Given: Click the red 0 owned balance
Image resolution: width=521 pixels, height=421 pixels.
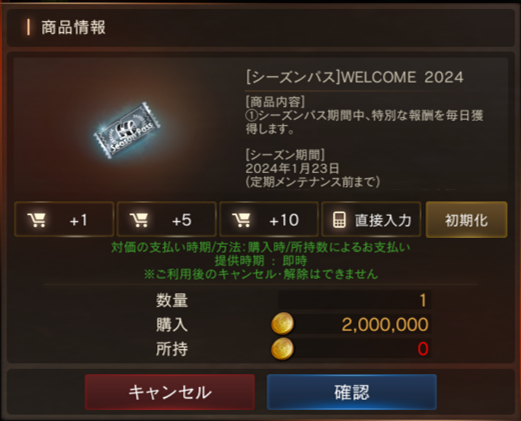Looking at the screenshot, I should tap(423, 349).
